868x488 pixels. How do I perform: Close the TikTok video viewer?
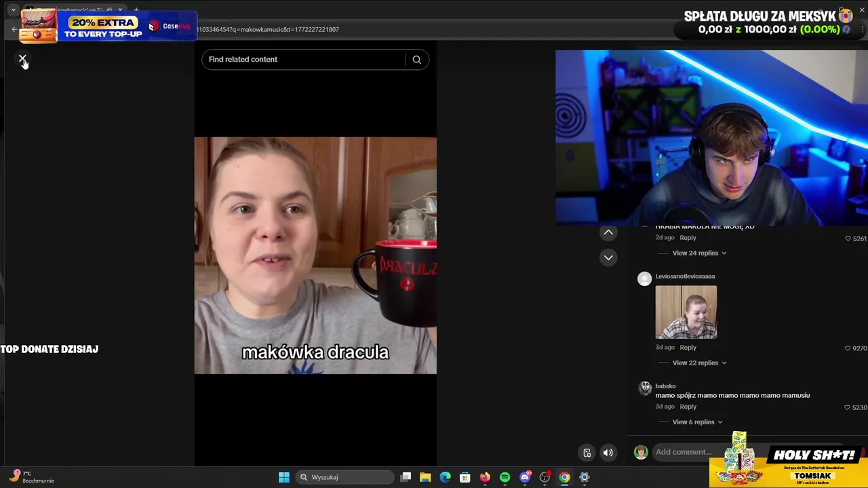[22, 60]
